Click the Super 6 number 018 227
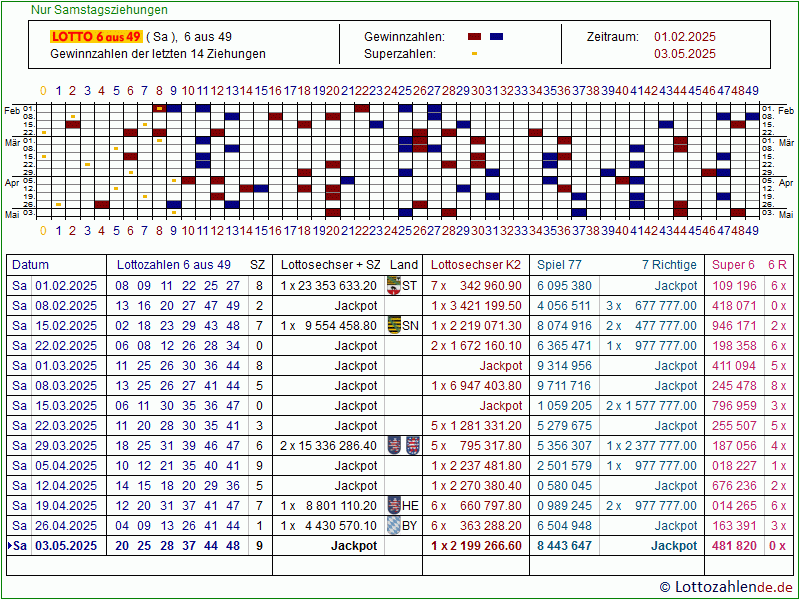The image size is (800, 600). (734, 466)
